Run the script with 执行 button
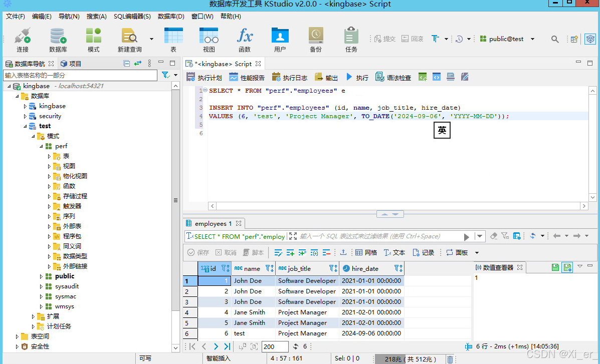The height and width of the screenshot is (364, 600). 356,77
